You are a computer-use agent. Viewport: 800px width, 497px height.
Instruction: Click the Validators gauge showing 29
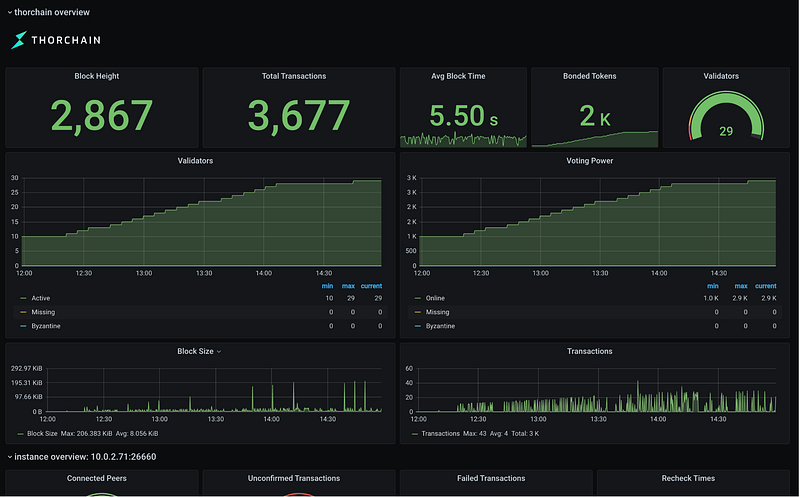(726, 116)
